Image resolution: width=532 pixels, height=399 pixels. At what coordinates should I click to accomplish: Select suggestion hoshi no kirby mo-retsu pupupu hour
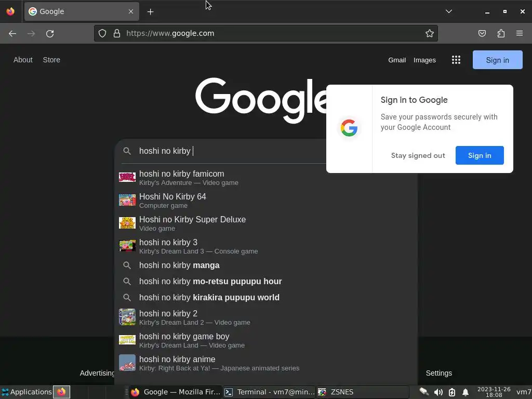265,281
